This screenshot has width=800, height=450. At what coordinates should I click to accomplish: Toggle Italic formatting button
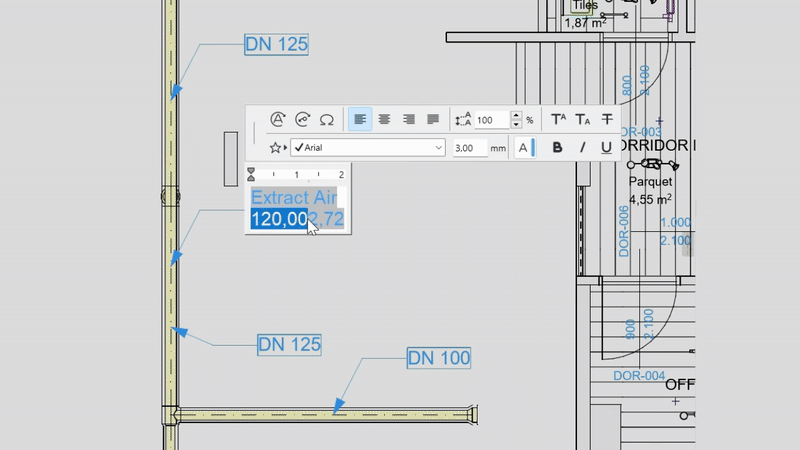(x=582, y=148)
